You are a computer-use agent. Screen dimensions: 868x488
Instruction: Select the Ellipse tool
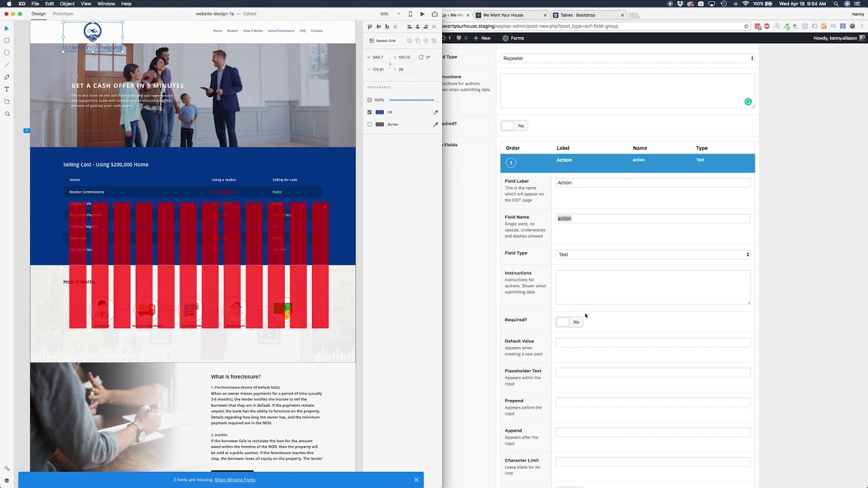[x=7, y=53]
